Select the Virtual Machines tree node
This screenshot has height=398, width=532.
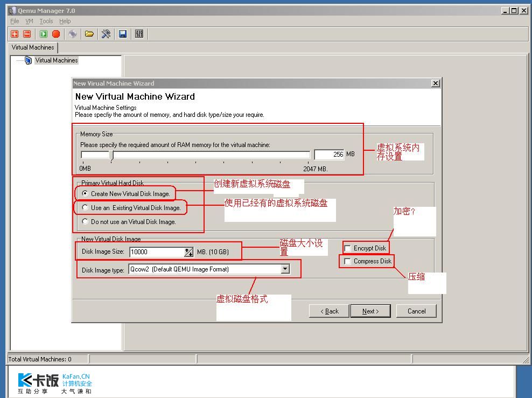point(57,60)
